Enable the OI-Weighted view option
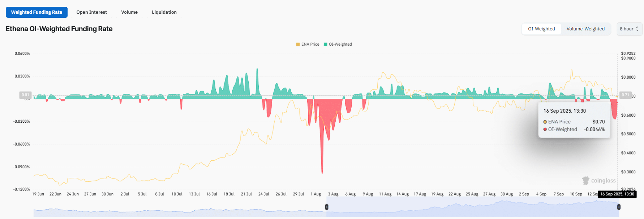The width and height of the screenshot is (644, 219). 541,29
